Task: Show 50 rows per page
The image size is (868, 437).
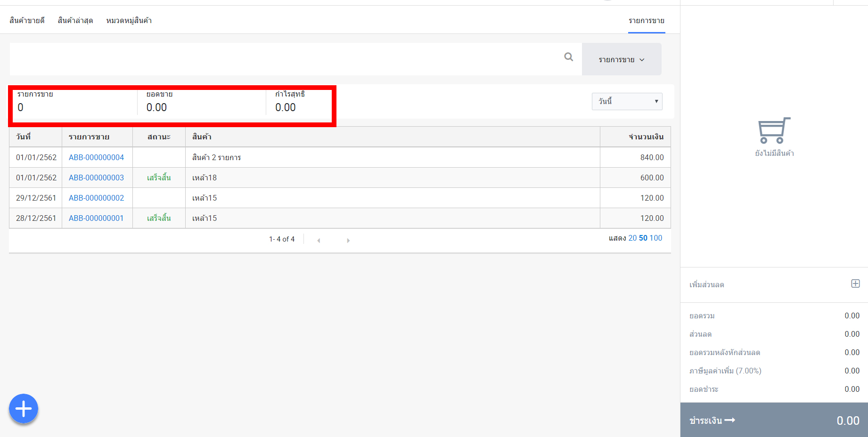Action: 643,238
